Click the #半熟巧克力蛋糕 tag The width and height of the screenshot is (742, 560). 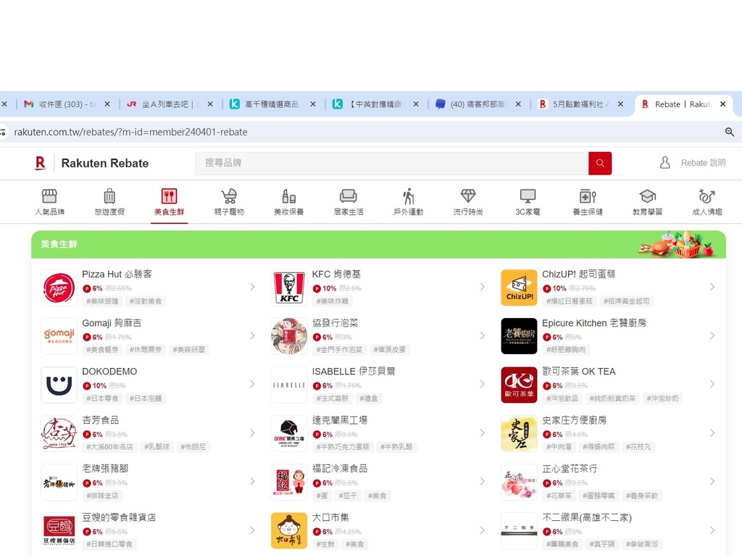[343, 447]
